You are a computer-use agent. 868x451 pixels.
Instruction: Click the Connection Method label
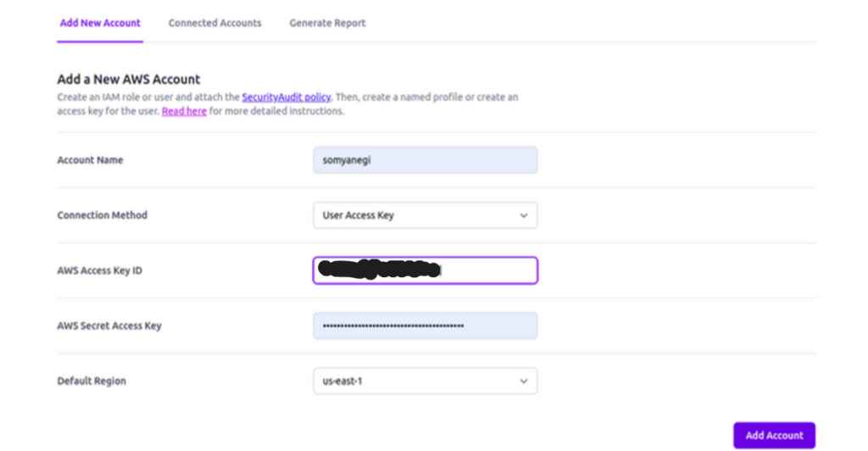point(102,215)
